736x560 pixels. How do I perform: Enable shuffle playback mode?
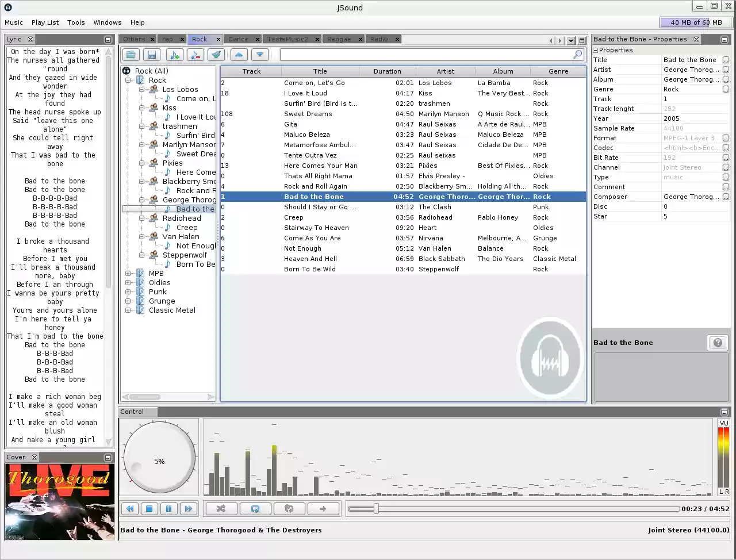(221, 508)
